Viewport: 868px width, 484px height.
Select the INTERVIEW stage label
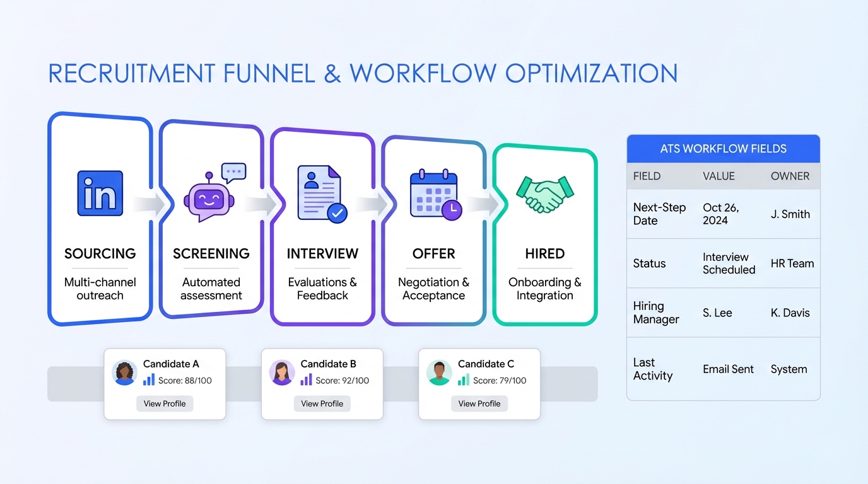tap(322, 254)
